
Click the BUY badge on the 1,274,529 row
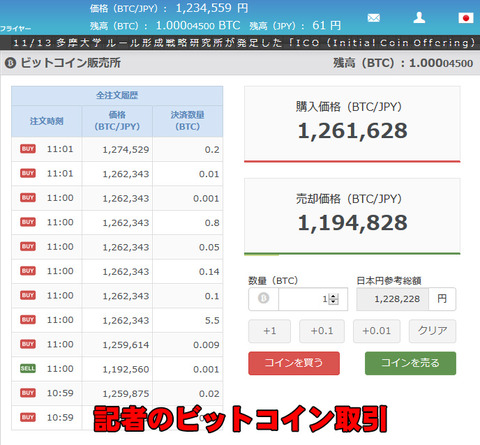(28, 149)
